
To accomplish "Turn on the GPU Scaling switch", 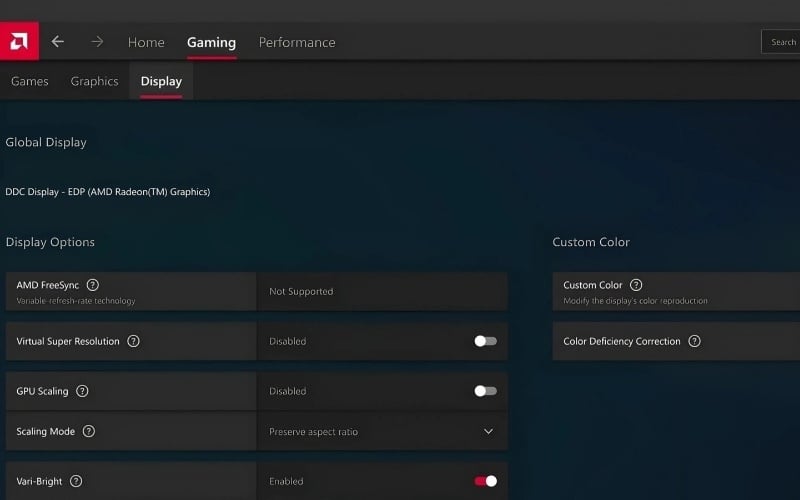I will tap(485, 391).
